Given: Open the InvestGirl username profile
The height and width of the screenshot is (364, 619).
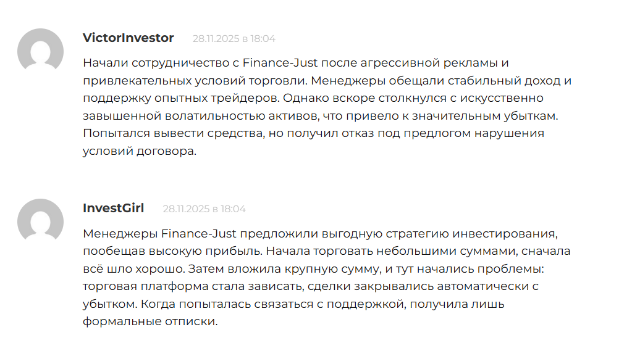Looking at the screenshot, I should [113, 208].
